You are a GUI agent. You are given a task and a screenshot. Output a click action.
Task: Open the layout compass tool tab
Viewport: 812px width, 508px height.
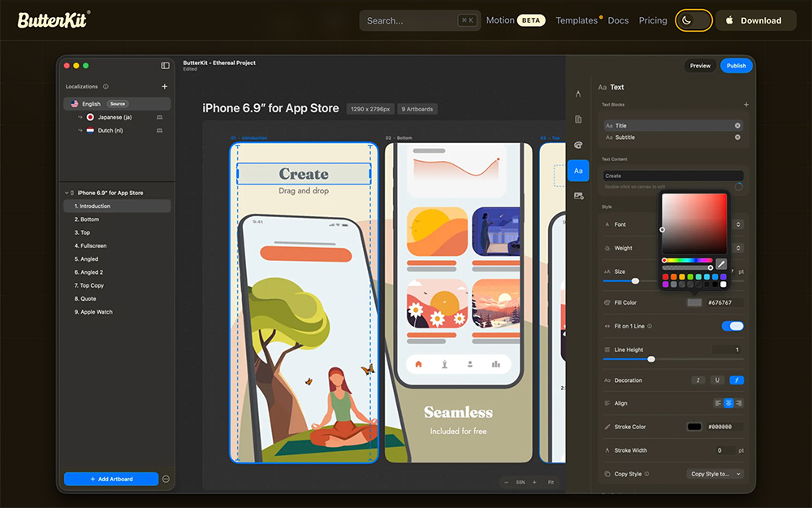[x=578, y=93]
